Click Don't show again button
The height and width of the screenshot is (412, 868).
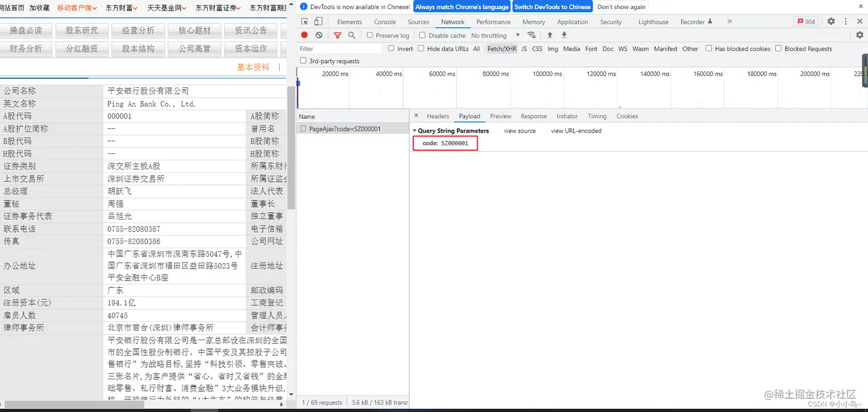[622, 7]
